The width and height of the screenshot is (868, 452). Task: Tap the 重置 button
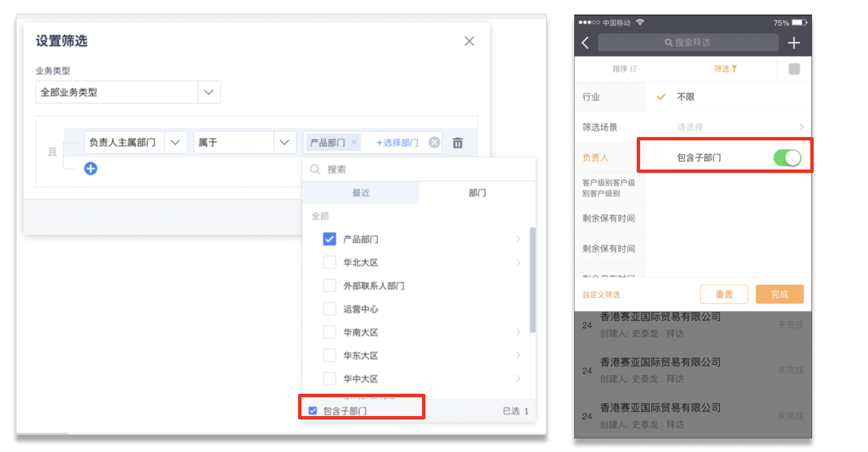pos(724,294)
